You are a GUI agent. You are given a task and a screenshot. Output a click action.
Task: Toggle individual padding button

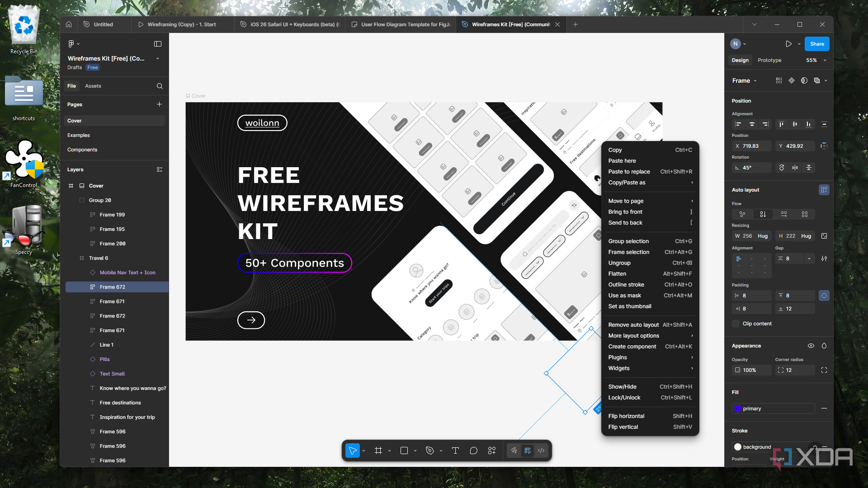coord(824,296)
